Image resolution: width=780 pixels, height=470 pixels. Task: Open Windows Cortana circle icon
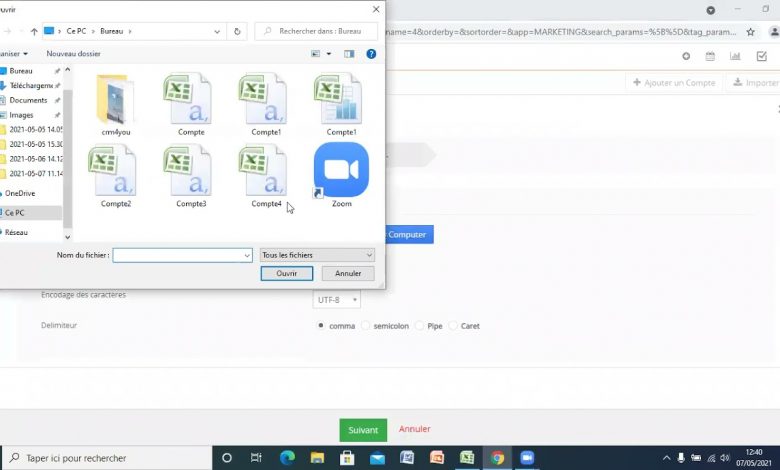tap(227, 458)
